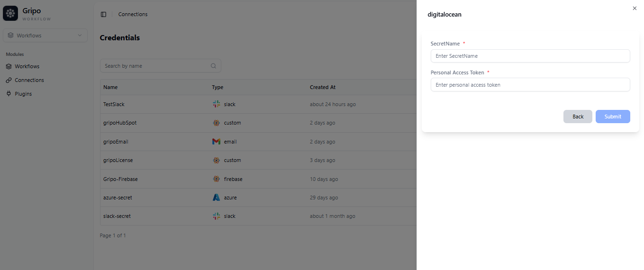Close the digitalocean side panel

pos(635,8)
